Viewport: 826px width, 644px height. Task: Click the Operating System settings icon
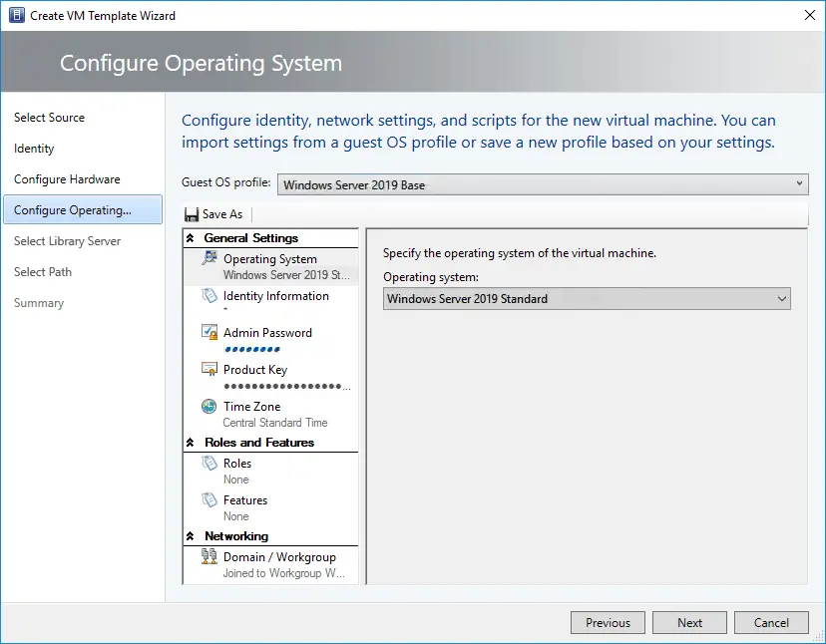pos(209,258)
